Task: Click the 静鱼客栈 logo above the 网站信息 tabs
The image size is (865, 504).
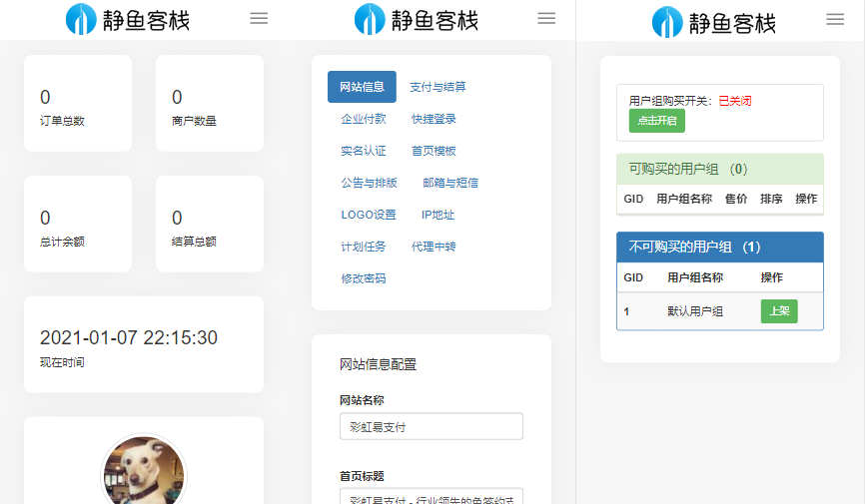Action: pyautogui.click(x=416, y=20)
